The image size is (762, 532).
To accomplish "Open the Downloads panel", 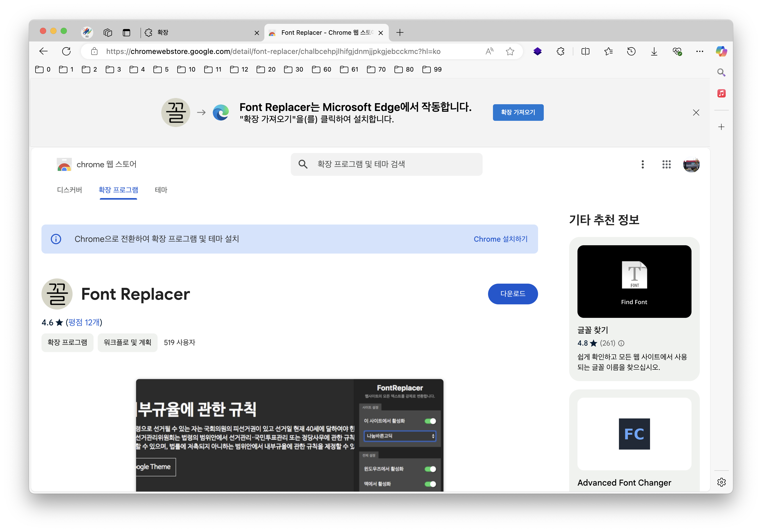I will 654,51.
